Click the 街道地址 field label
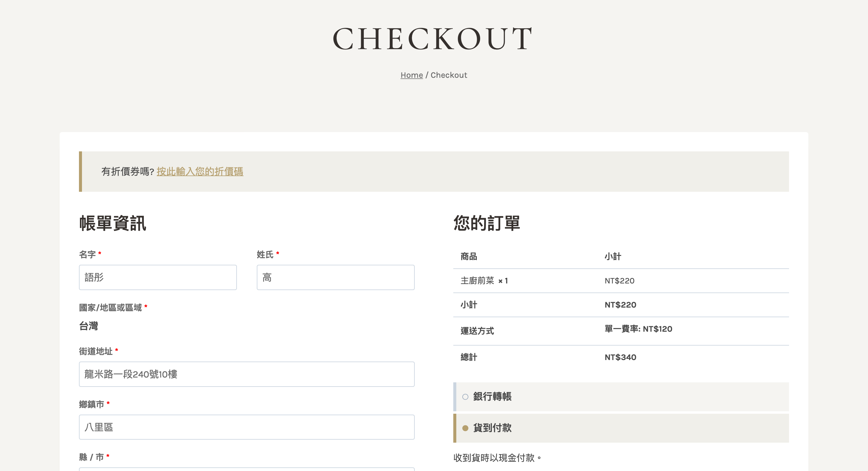The width and height of the screenshot is (868, 471). [x=96, y=351]
